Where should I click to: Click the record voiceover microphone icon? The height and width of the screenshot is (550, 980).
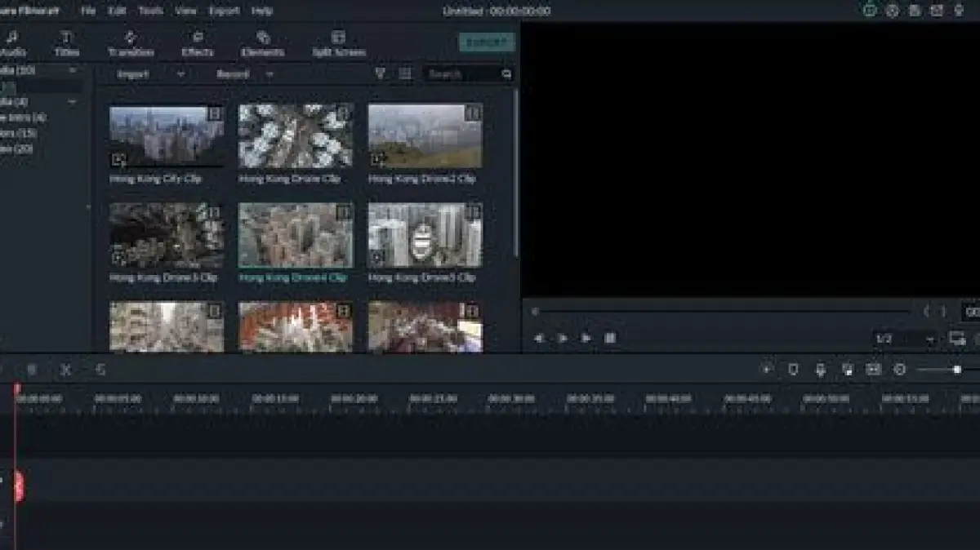click(x=820, y=370)
